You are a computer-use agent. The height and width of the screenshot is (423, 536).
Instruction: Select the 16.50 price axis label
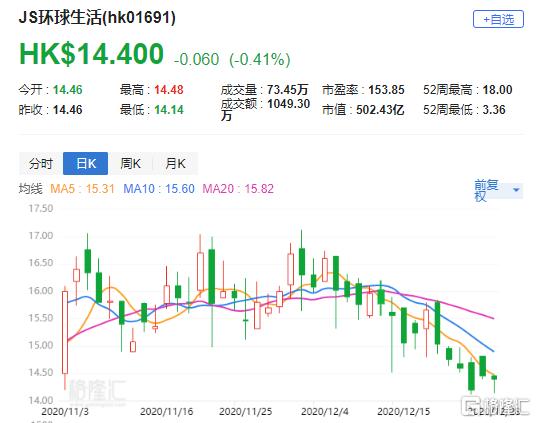pos(41,263)
